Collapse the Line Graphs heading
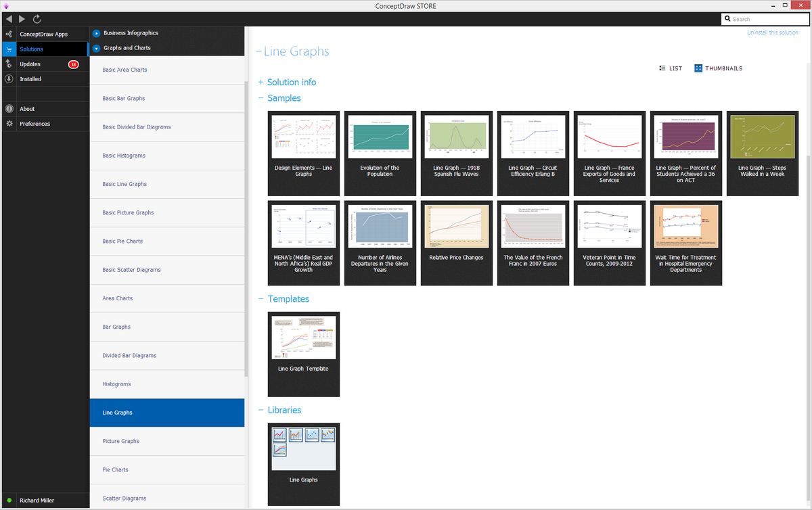This screenshot has width=812, height=510. click(258, 51)
